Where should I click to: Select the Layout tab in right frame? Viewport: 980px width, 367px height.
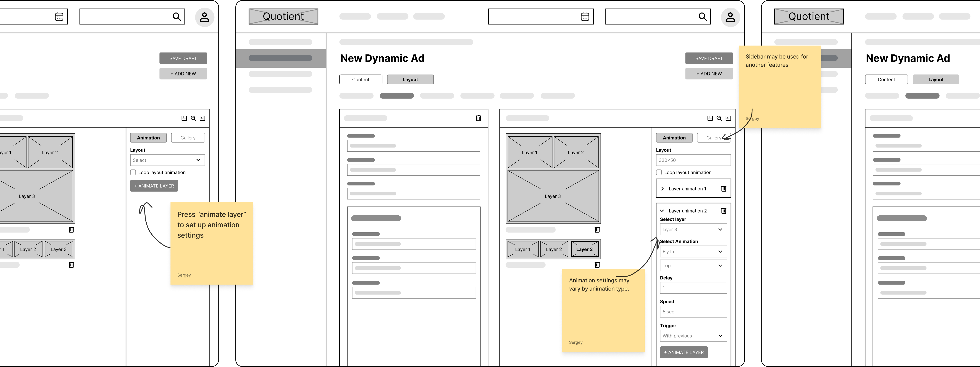[x=936, y=79]
